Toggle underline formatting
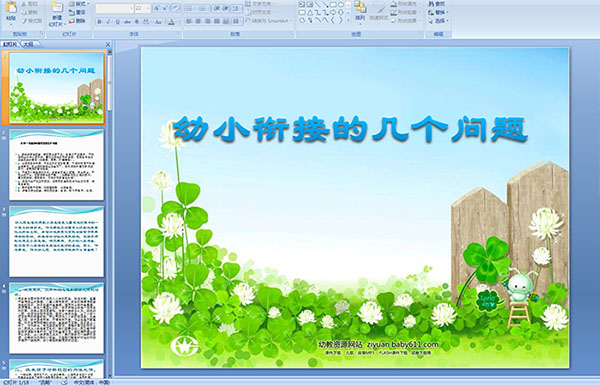600x385 pixels. (117, 22)
